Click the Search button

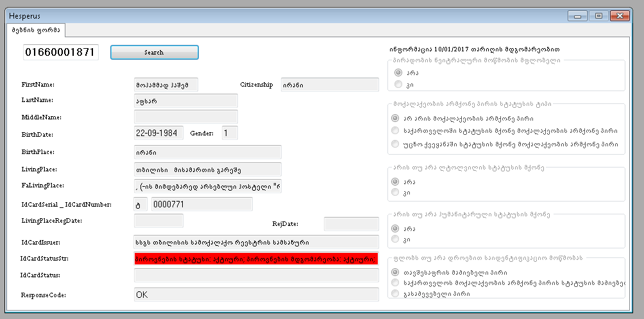154,53
